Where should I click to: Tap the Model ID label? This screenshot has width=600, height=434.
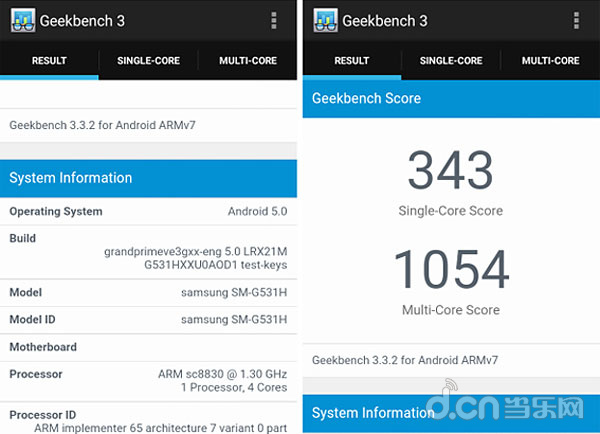[x=32, y=319]
